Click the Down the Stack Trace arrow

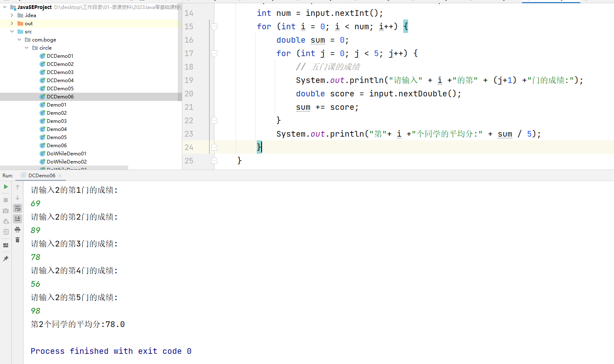pyautogui.click(x=17, y=197)
